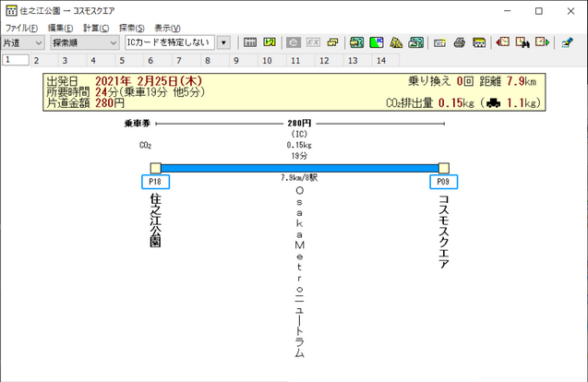The image size is (588, 382).
Task: Click the teal stacked tickets icon
Action: pos(416,42)
